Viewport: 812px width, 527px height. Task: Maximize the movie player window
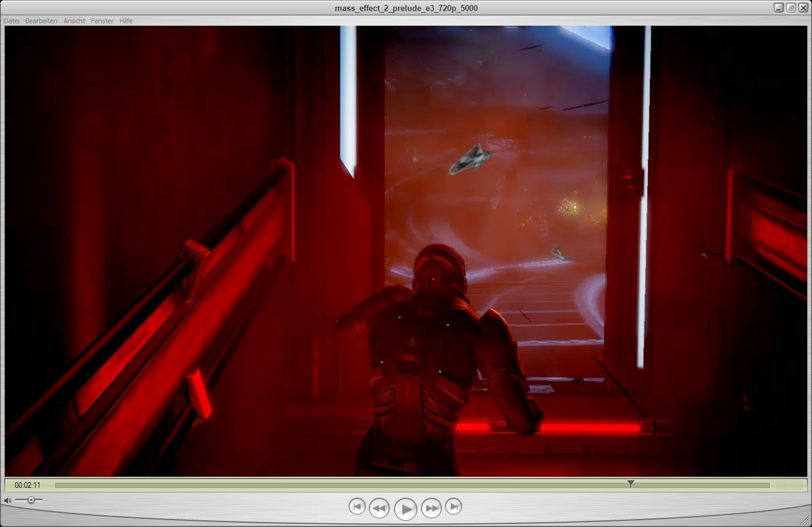click(791, 8)
